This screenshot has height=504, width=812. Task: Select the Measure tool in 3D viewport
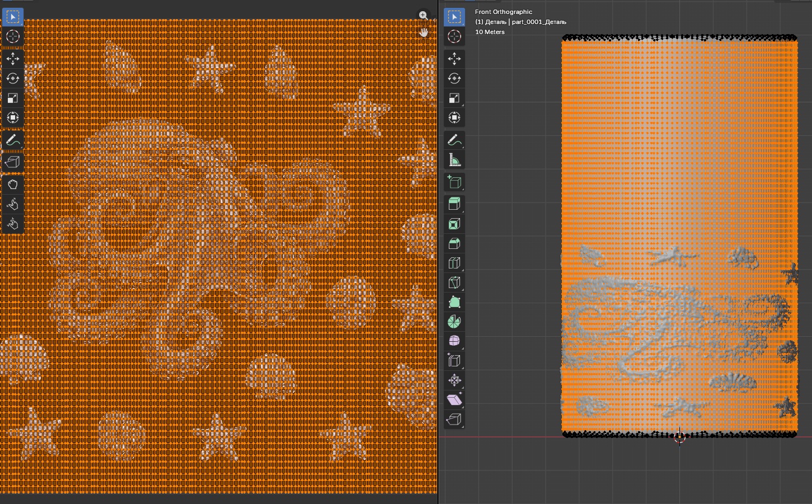pyautogui.click(x=454, y=161)
